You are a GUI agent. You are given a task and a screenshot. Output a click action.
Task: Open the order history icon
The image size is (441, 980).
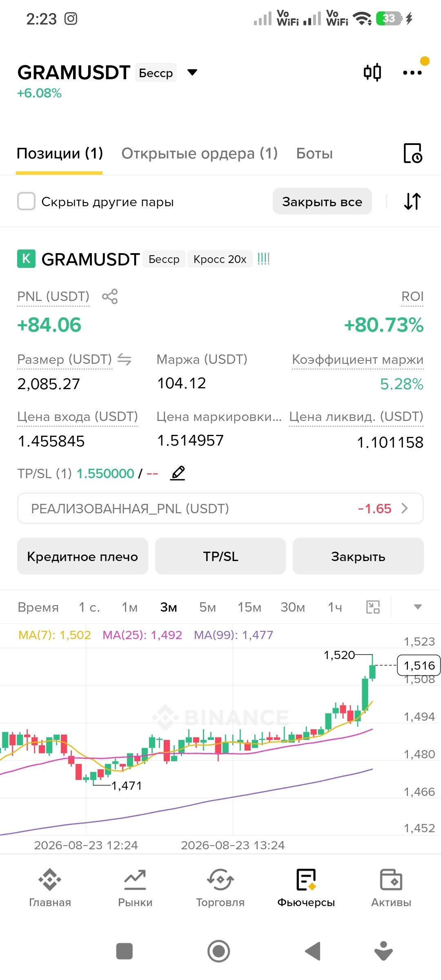tap(413, 154)
